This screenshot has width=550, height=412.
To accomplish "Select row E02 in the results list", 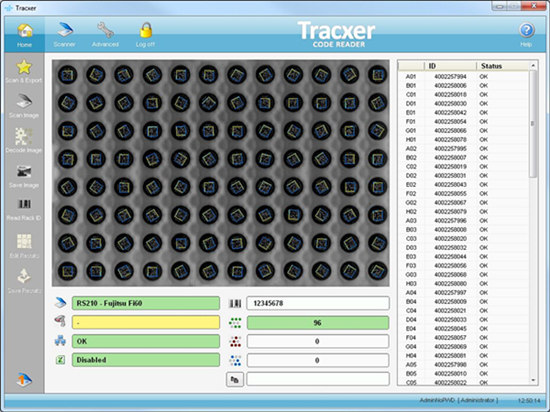I will pyautogui.click(x=463, y=184).
